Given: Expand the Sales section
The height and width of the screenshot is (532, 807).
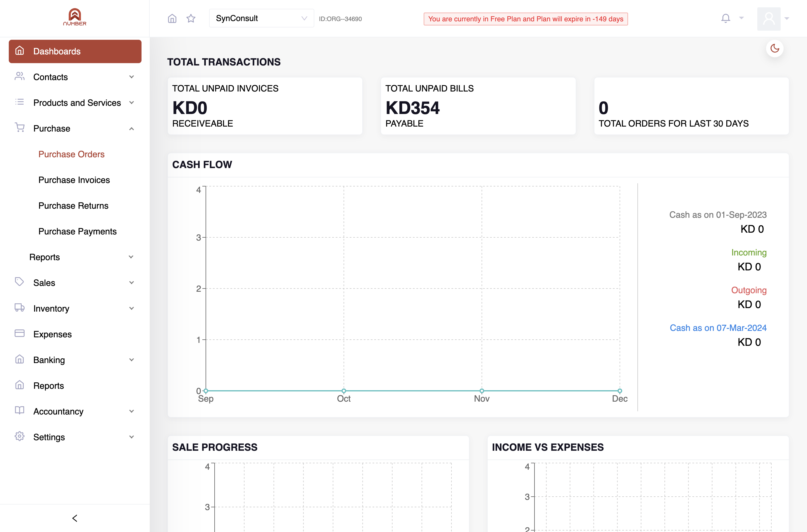Looking at the screenshot, I should tap(75, 283).
